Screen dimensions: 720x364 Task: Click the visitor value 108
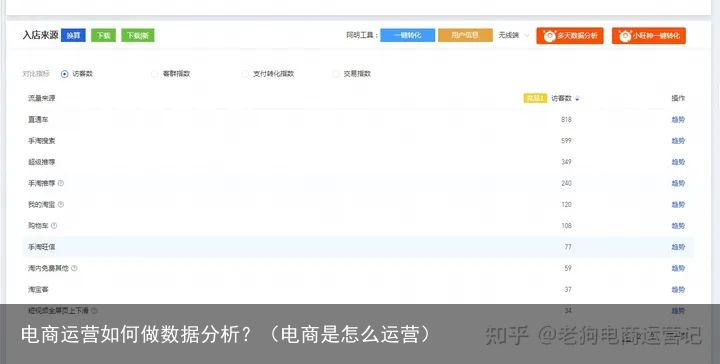[x=566, y=226]
